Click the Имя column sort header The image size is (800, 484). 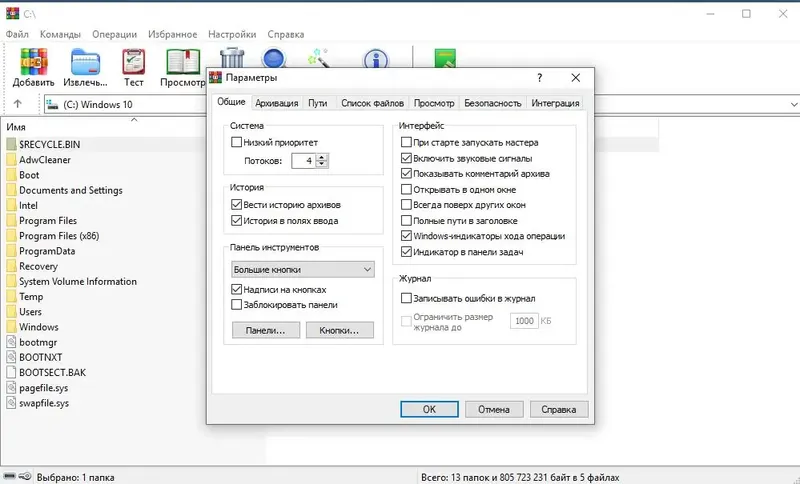(16, 127)
